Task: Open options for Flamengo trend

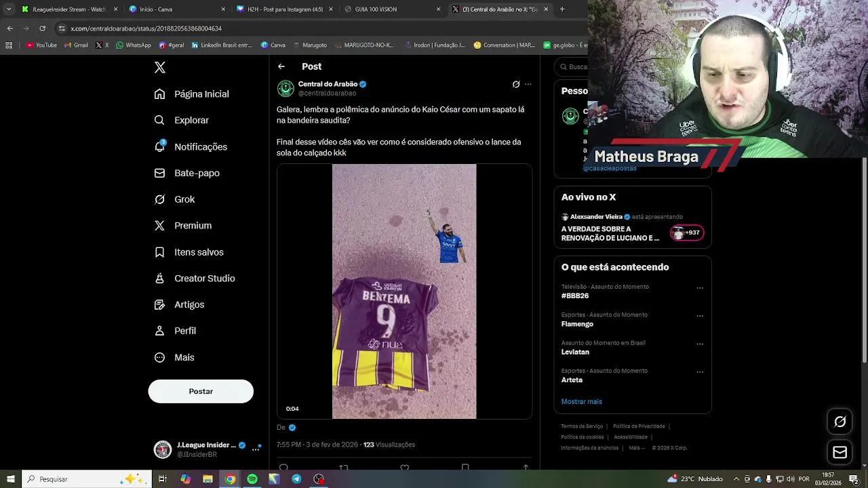Action: (700, 316)
